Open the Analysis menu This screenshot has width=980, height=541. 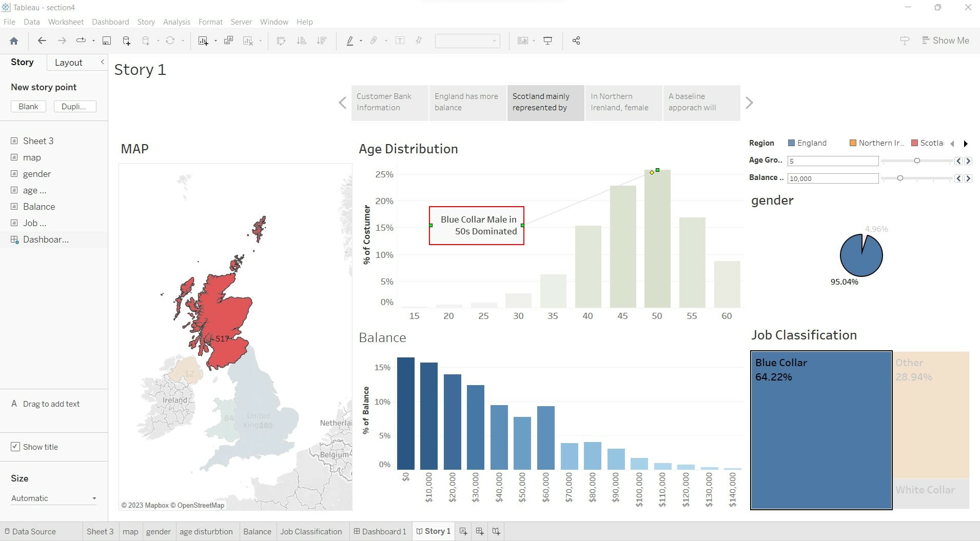[x=177, y=22]
